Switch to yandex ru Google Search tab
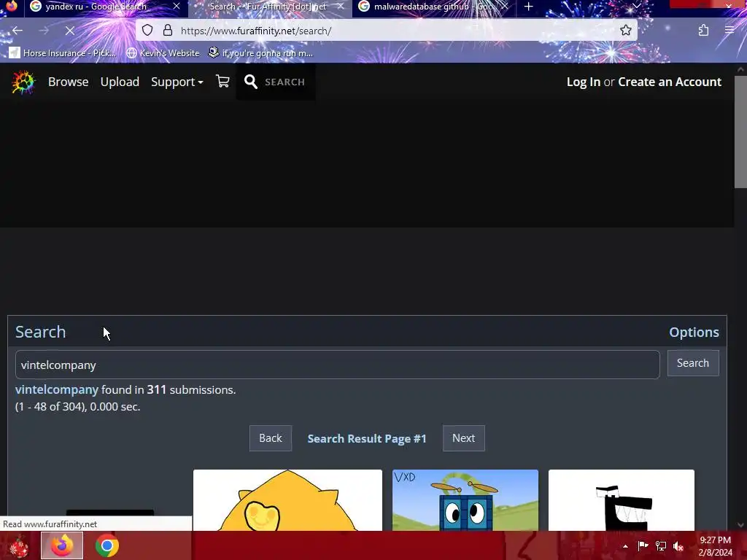The image size is (747, 560). coord(96,7)
